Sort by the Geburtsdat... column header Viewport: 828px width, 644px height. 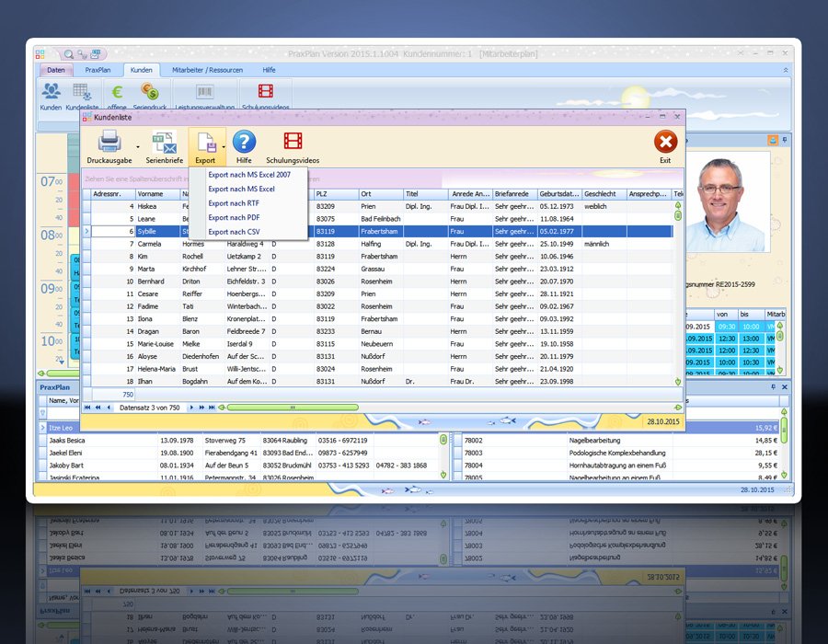pyautogui.click(x=559, y=194)
